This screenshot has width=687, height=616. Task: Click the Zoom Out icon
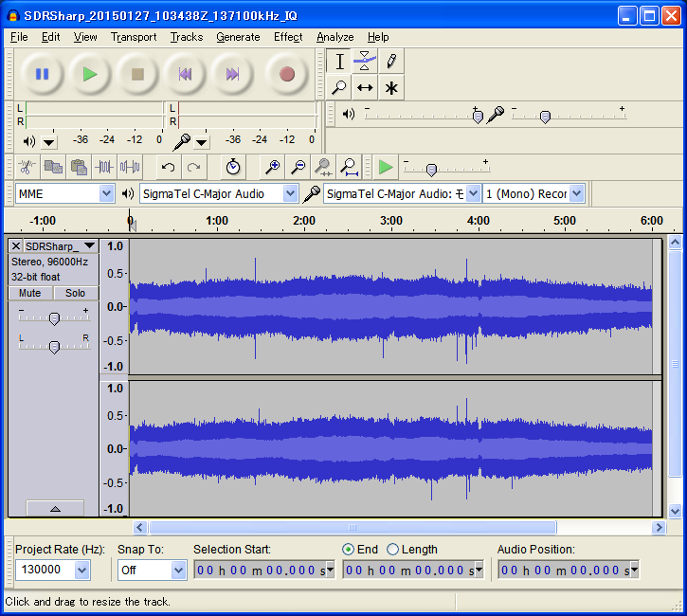298,167
